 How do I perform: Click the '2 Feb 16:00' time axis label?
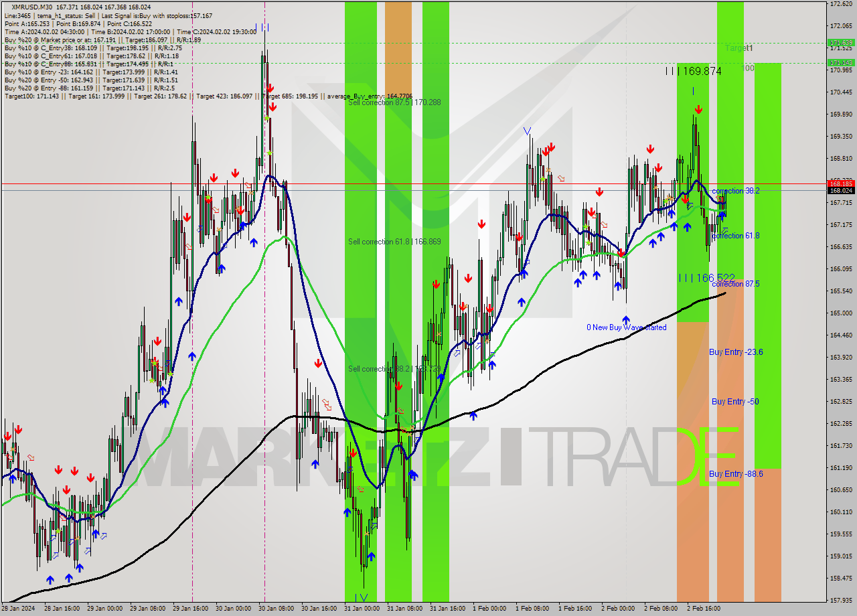[704, 609]
